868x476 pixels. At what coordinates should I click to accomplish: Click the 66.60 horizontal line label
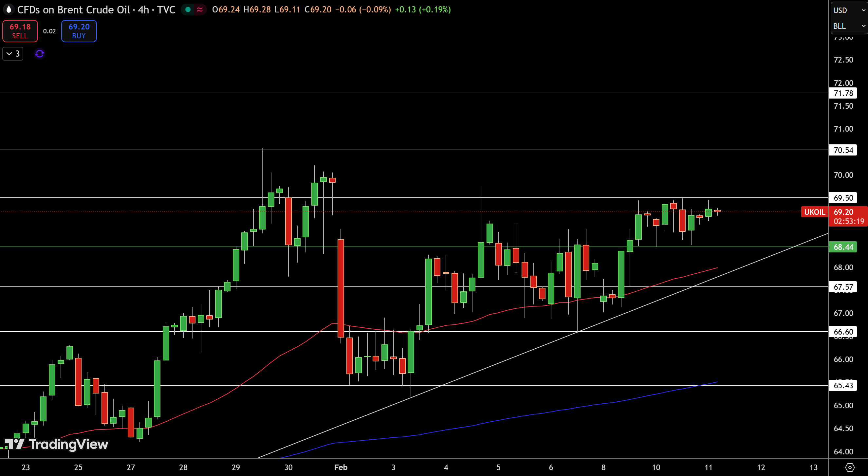(x=843, y=332)
